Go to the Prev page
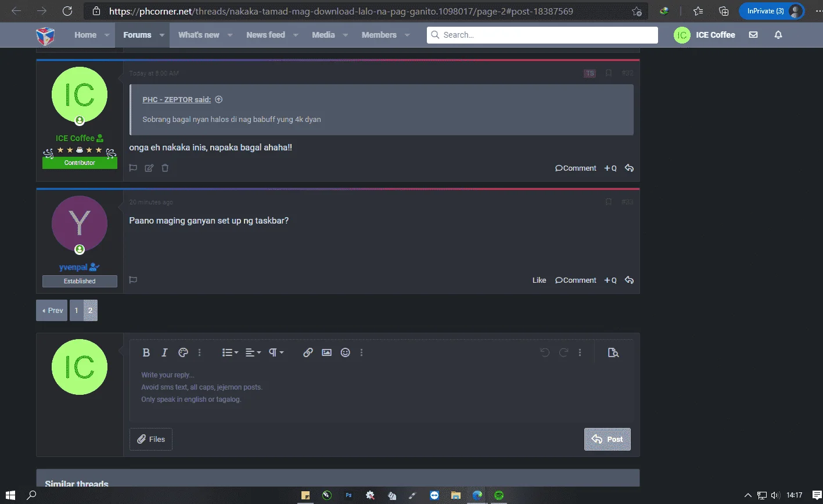The height and width of the screenshot is (504, 823). coord(52,311)
